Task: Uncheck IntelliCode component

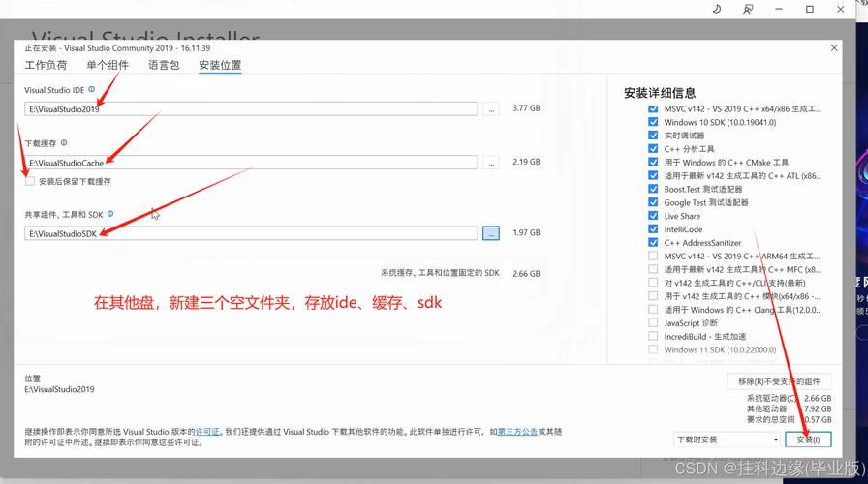Action: [653, 229]
